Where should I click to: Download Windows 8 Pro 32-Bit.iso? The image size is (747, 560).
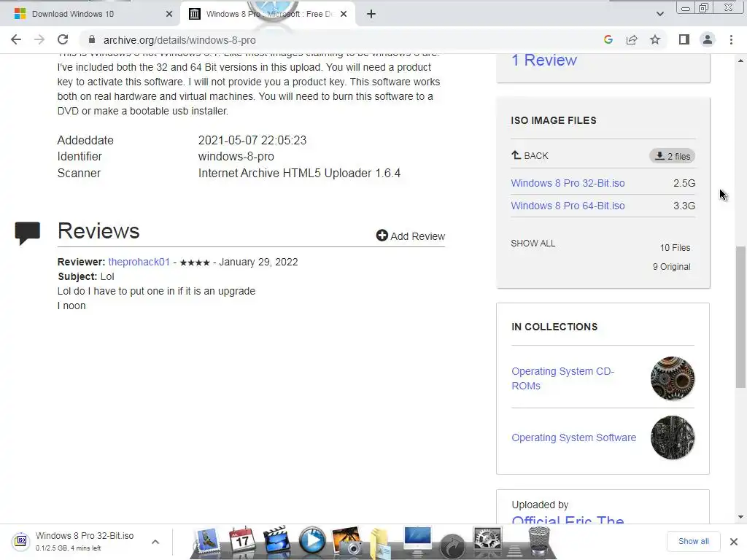point(568,183)
